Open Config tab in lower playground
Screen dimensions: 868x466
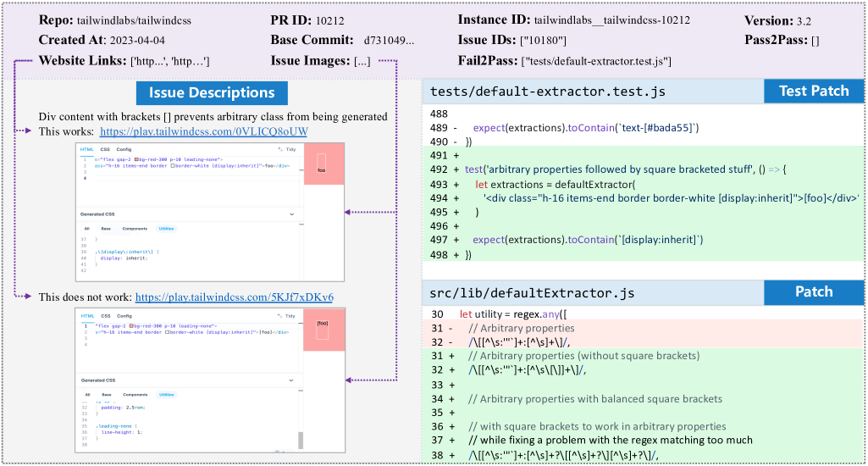[124, 316]
